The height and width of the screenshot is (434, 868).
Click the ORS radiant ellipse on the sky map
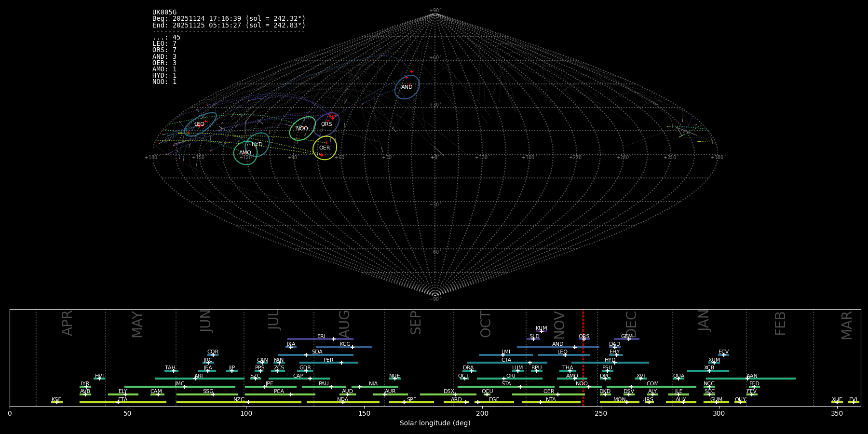327,124
